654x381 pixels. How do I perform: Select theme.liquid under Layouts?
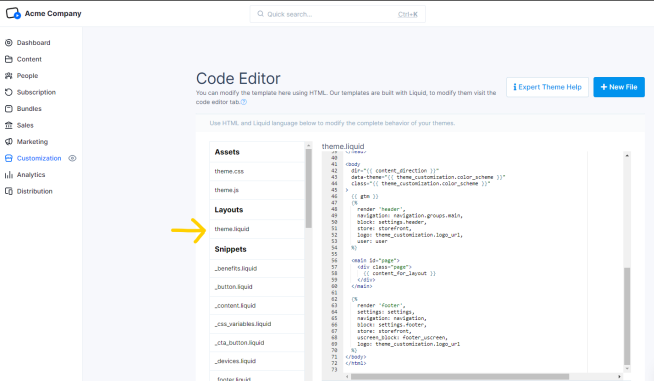click(257, 229)
